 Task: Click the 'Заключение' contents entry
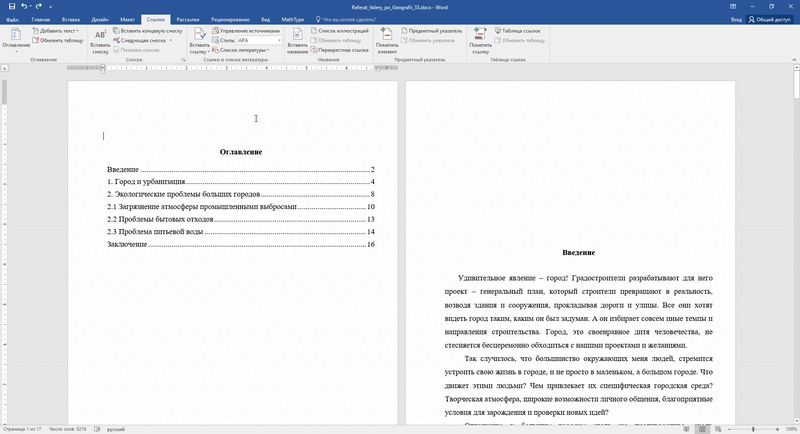(x=241, y=244)
